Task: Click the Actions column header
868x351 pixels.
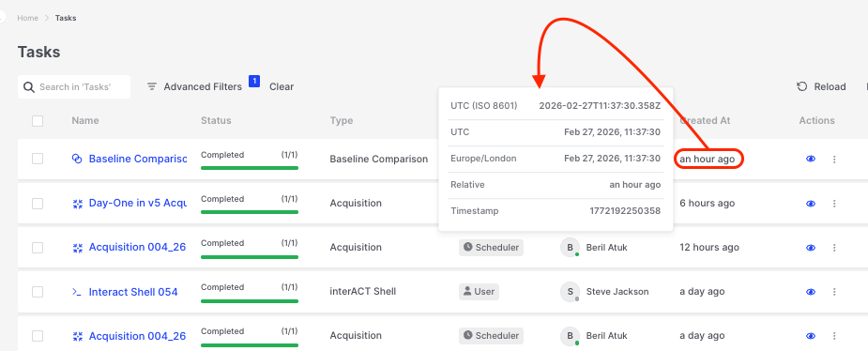Action: click(x=817, y=121)
